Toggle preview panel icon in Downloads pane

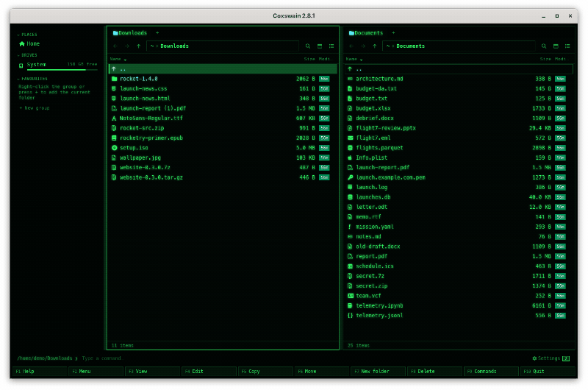[x=320, y=46]
